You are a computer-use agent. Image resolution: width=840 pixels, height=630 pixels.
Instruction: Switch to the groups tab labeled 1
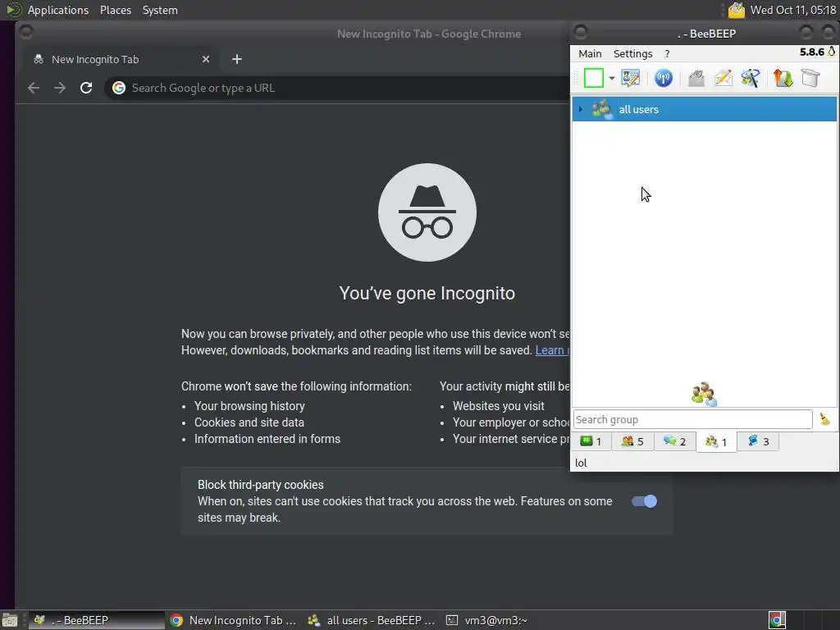click(716, 442)
